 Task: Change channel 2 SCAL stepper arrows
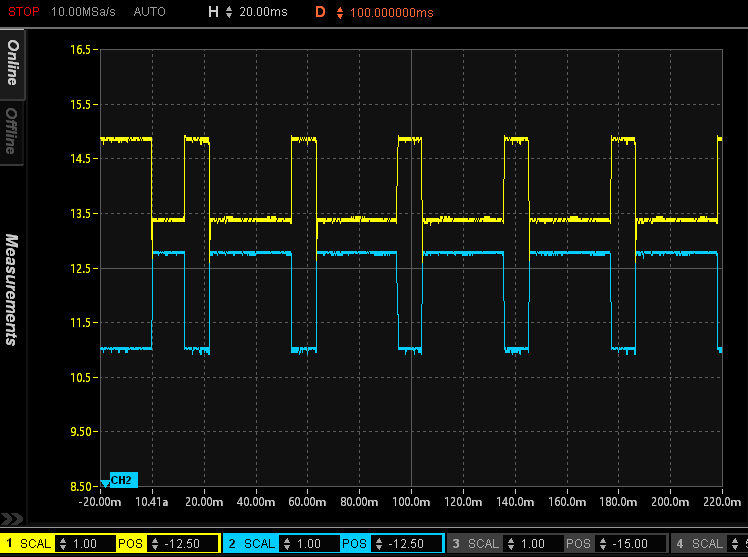point(287,543)
